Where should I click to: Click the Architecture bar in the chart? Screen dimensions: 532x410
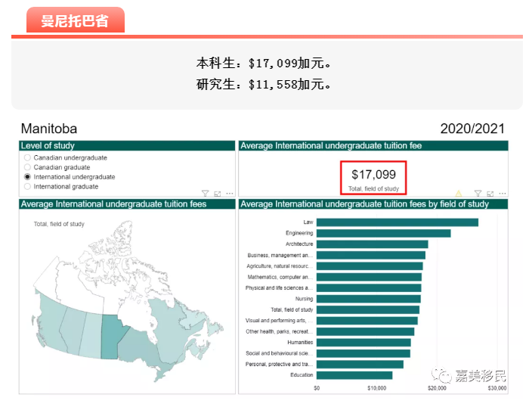pos(372,244)
